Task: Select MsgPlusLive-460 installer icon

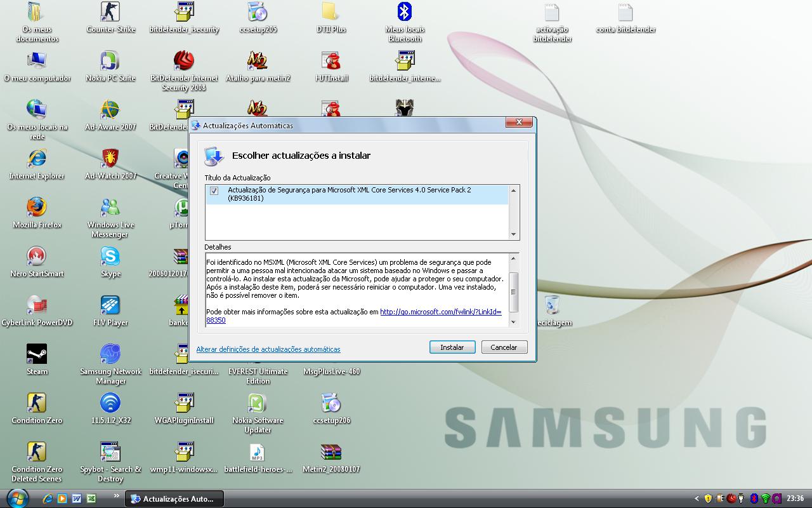Action: [x=331, y=371]
